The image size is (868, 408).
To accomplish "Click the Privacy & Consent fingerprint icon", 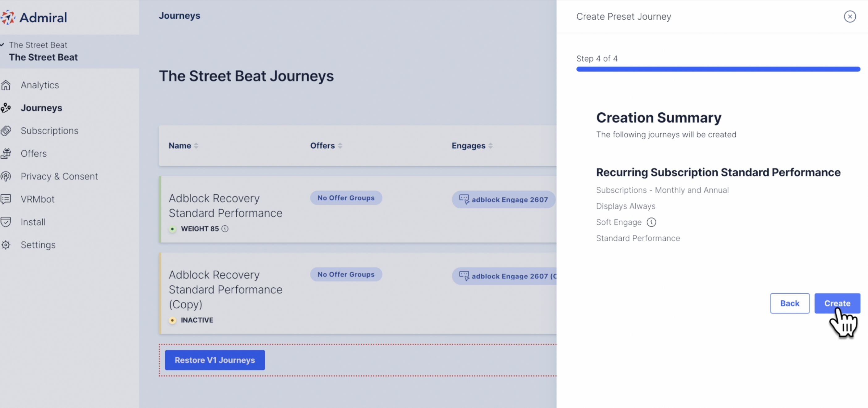I will pos(6,177).
